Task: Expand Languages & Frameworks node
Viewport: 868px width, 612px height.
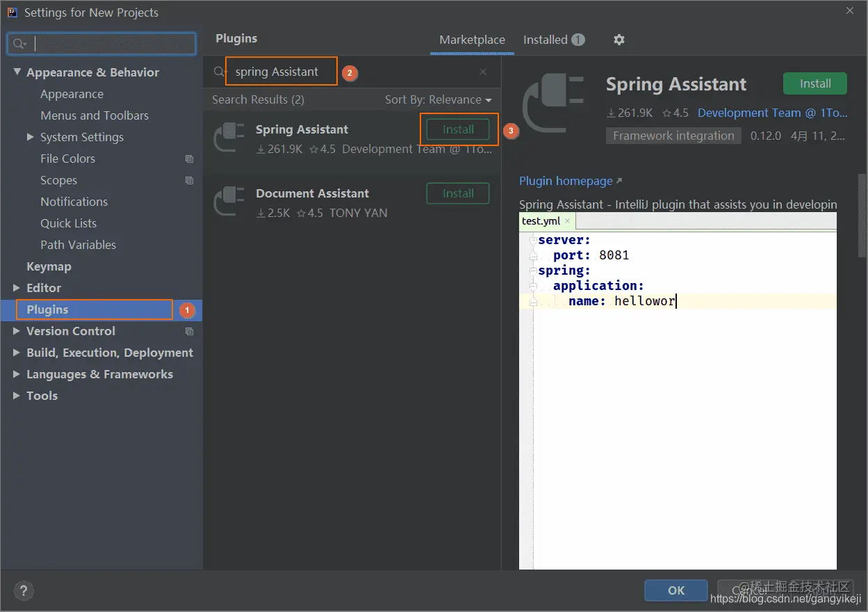Action: click(x=17, y=374)
